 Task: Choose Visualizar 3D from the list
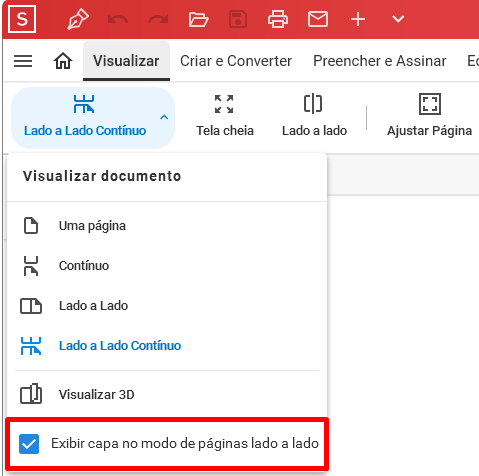coord(167,394)
